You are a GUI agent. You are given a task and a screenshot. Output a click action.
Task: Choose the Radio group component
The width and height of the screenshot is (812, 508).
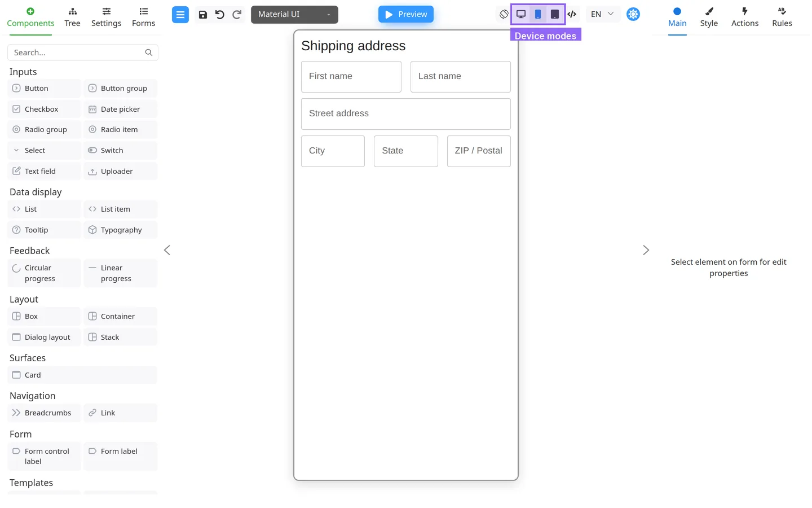45,130
